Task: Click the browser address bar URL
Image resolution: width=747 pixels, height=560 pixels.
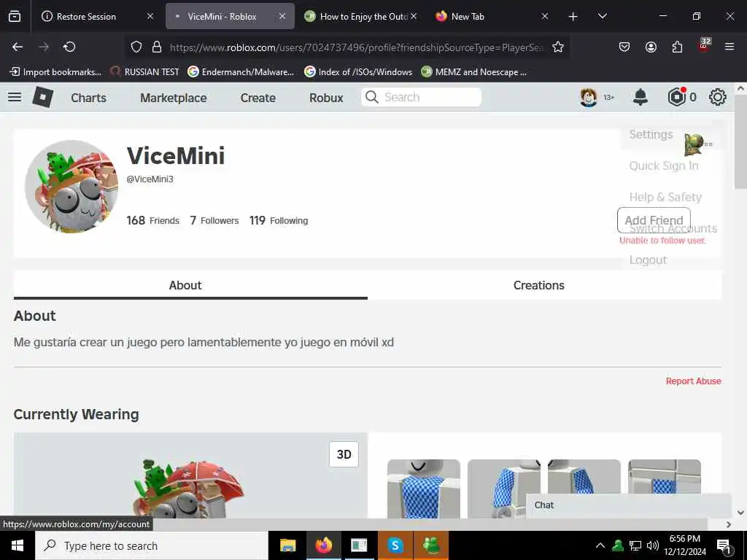Action: (x=356, y=47)
